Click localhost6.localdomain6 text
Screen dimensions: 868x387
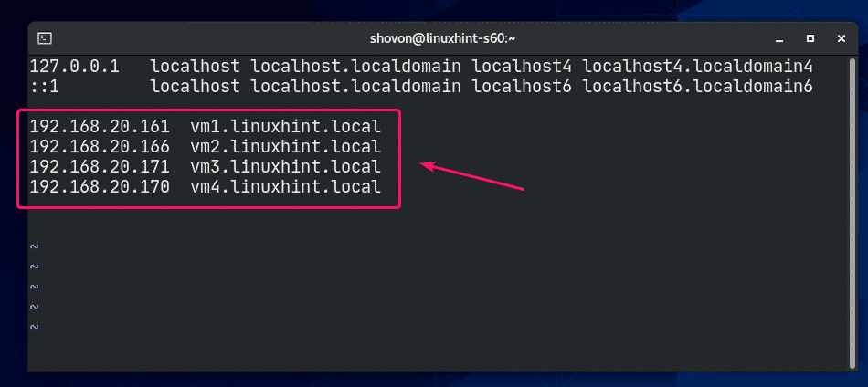tap(697, 87)
